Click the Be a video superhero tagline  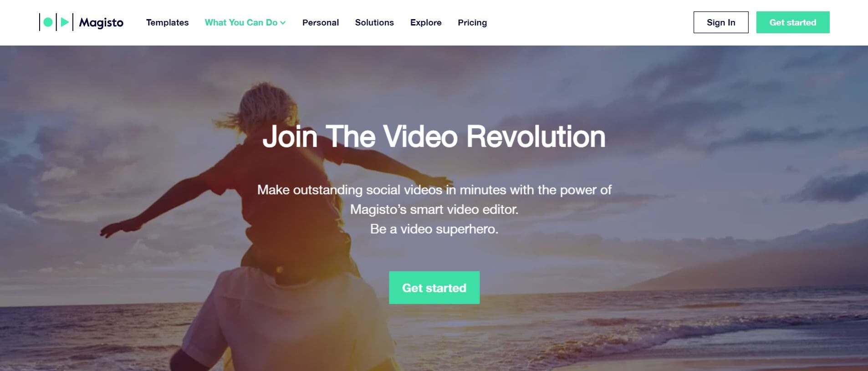(x=434, y=229)
